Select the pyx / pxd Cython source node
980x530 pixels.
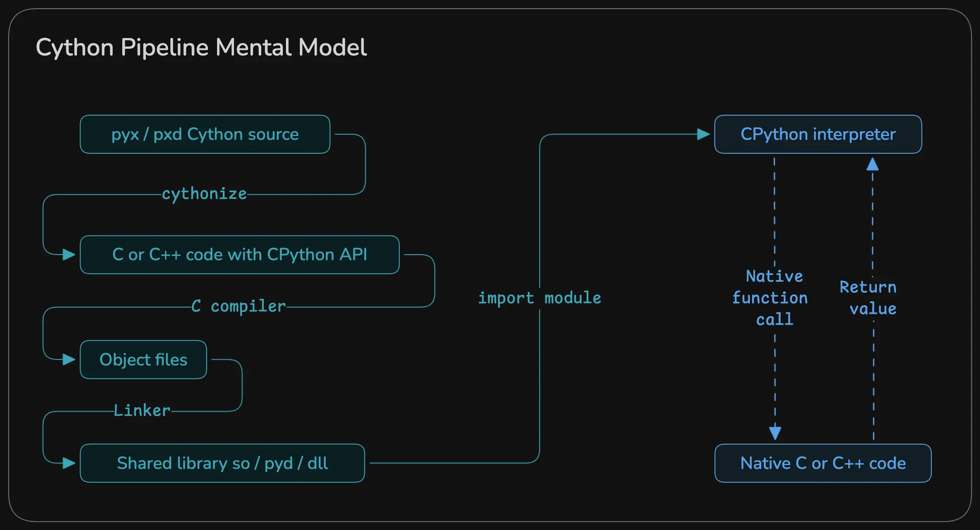pos(204,134)
